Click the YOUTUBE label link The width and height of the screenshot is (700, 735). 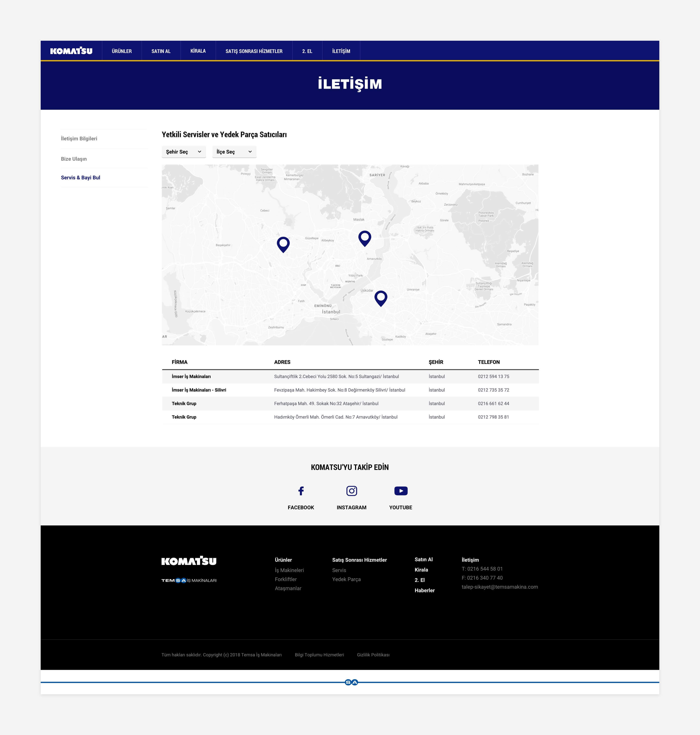(401, 507)
